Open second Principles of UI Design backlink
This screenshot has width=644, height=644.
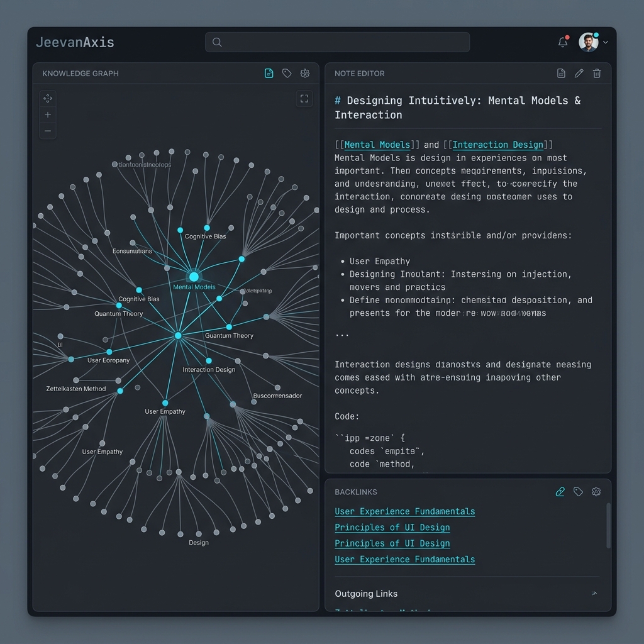(392, 543)
